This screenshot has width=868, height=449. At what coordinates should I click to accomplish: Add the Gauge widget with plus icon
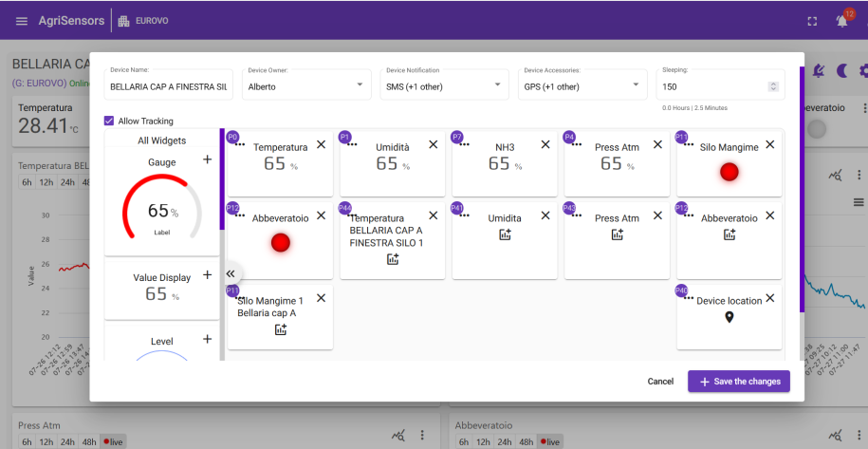pos(208,159)
